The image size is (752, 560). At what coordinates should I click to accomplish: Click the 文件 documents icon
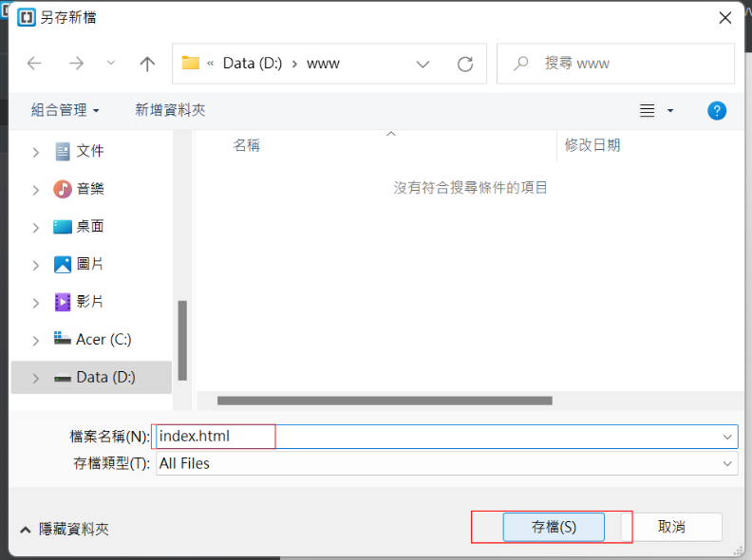(63, 152)
